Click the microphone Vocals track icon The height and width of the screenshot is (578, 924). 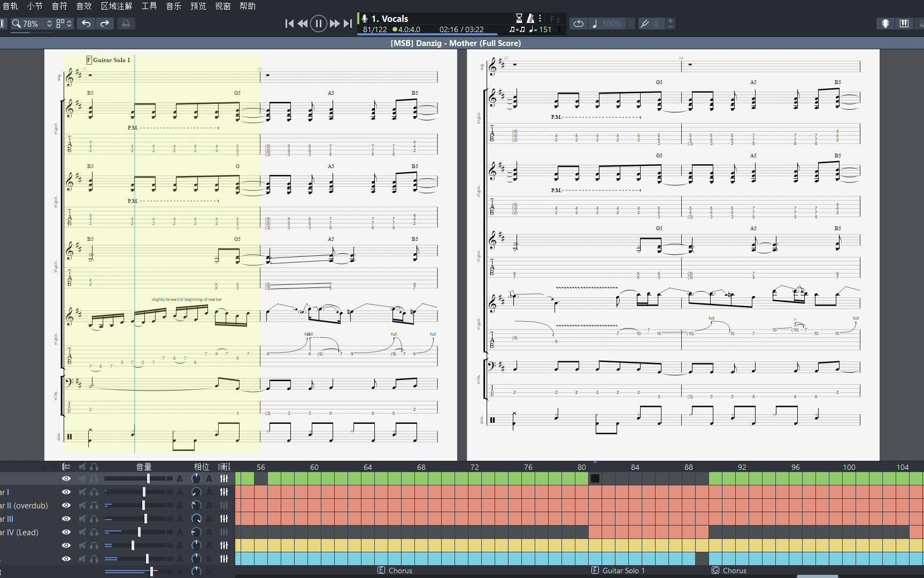coord(365,19)
